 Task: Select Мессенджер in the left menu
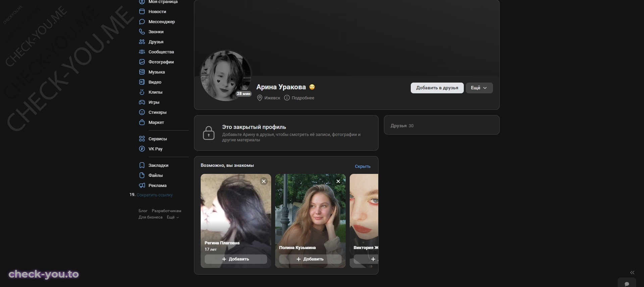[x=162, y=21]
